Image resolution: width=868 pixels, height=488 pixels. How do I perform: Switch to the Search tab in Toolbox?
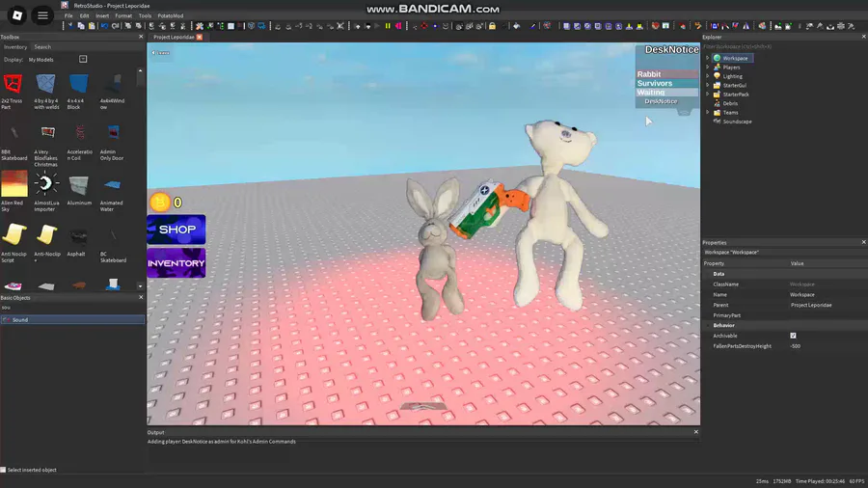pos(42,47)
